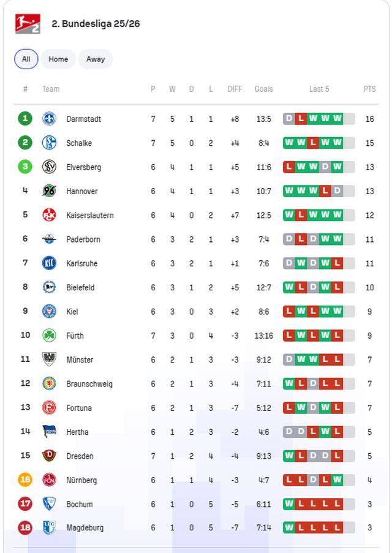392x553 pixels.
Task: Click Karlsruhe's most recent loss badge
Action: (x=337, y=263)
